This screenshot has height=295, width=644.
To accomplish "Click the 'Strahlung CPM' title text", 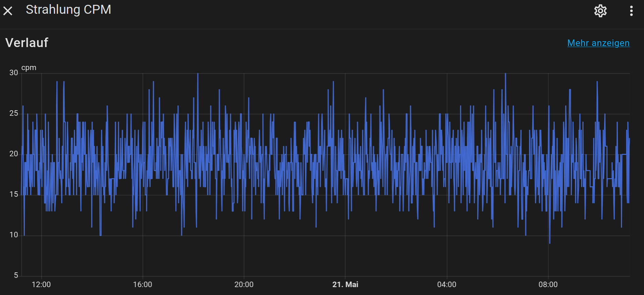I will [x=68, y=10].
